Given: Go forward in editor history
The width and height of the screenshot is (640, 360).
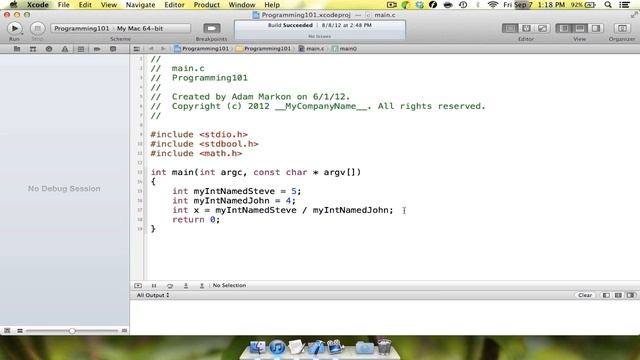Looking at the screenshot, I should (x=163, y=49).
